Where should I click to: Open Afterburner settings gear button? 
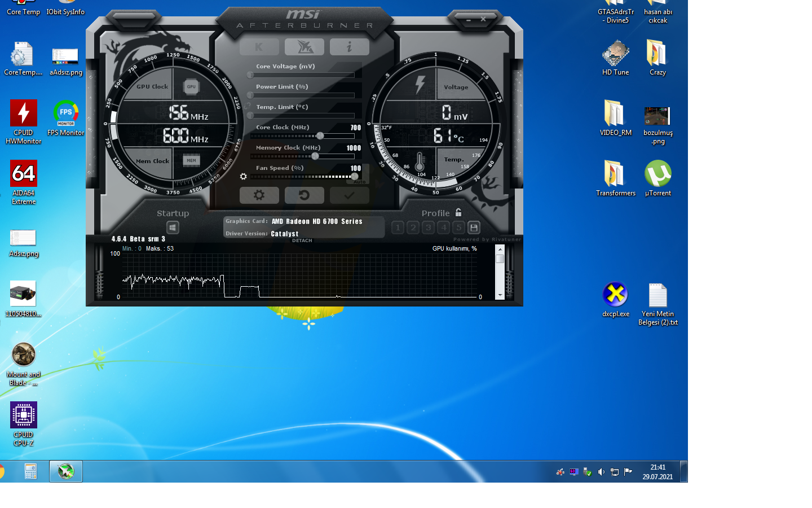(x=259, y=195)
